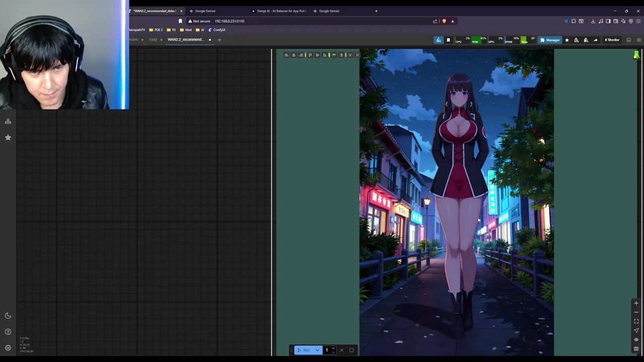
Task: Click distribute vertically icon in selection toolbar
Action: click(357, 55)
